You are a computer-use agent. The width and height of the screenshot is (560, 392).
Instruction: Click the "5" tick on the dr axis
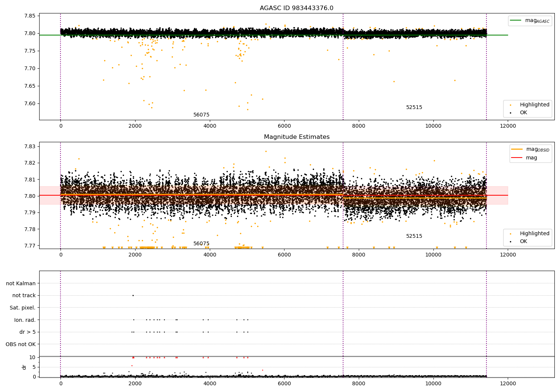coord(34,367)
